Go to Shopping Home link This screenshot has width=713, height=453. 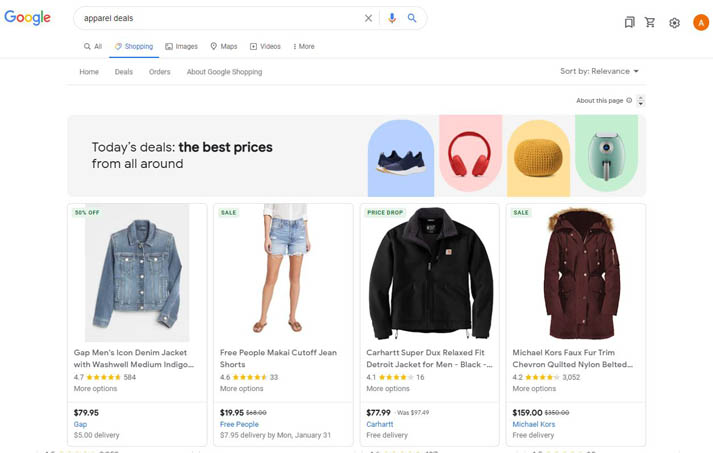[x=89, y=72]
